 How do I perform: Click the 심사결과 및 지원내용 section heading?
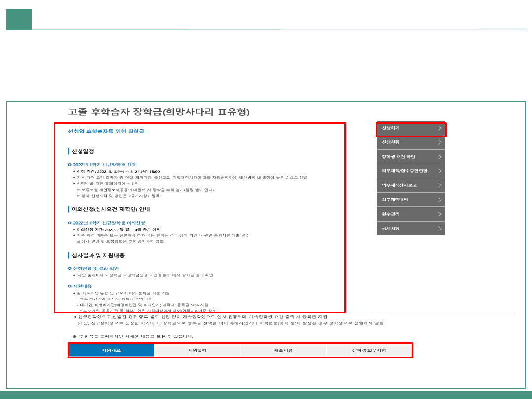[x=98, y=255]
